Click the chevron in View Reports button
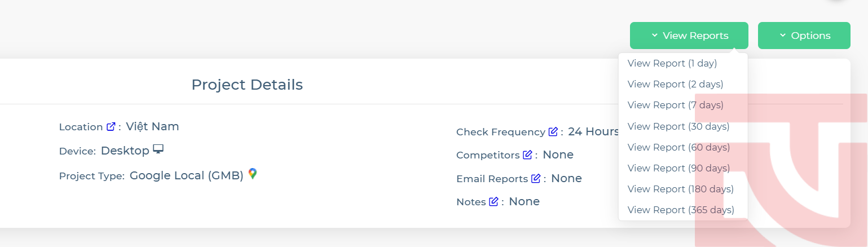This screenshot has height=247, width=868. tap(655, 36)
